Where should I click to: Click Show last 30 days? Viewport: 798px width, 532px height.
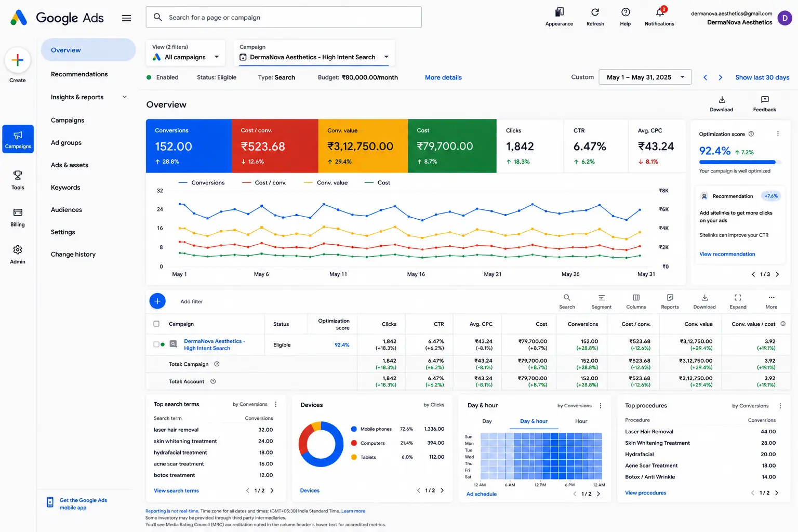(x=762, y=77)
